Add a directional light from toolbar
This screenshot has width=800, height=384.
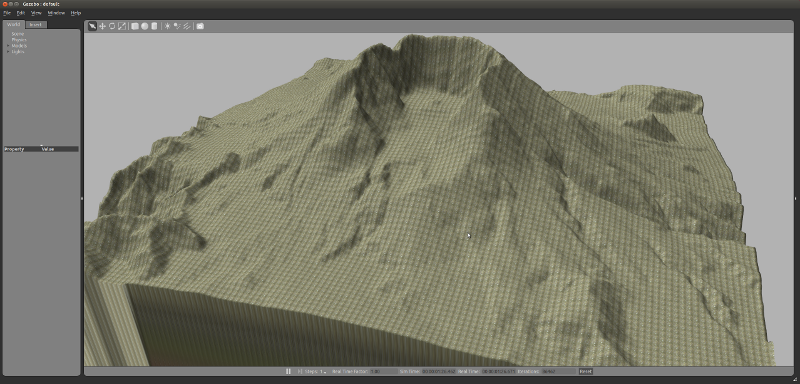pyautogui.click(x=187, y=26)
